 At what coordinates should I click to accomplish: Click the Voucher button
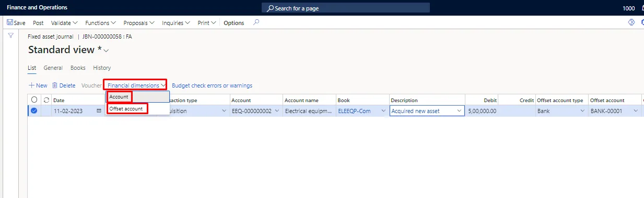pyautogui.click(x=91, y=85)
